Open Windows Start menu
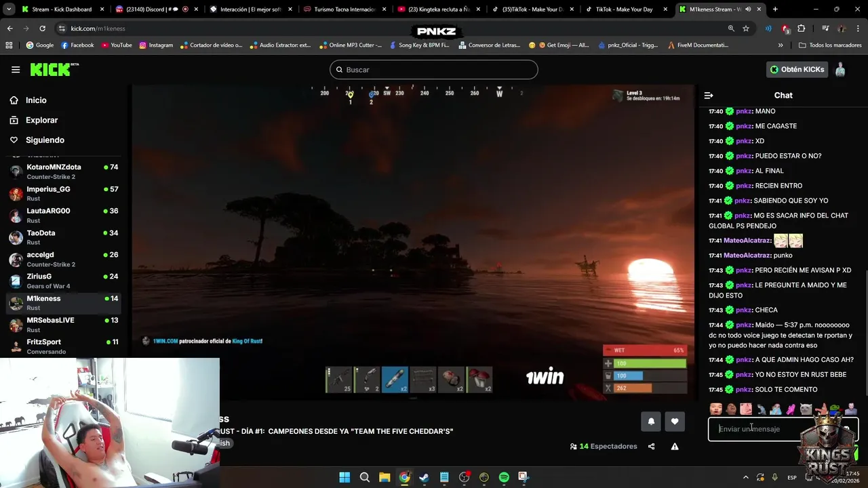 click(x=344, y=477)
